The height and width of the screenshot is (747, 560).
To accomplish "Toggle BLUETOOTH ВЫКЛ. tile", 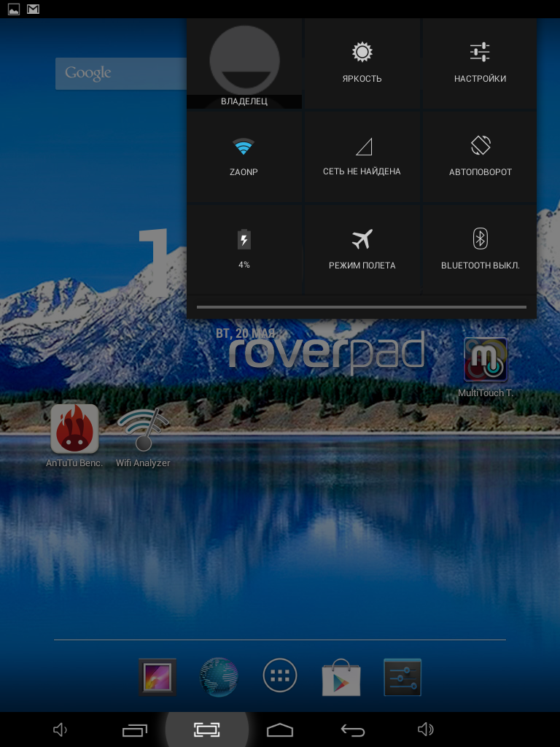I will [480, 249].
